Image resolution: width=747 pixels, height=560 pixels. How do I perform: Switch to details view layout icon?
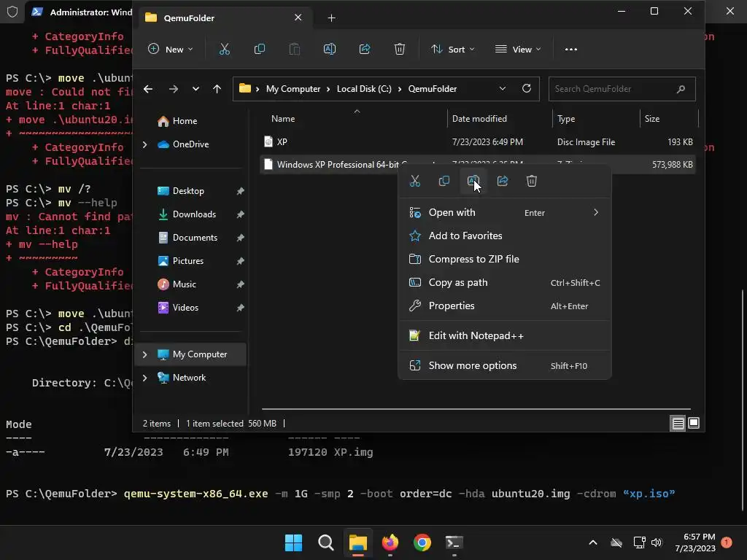pyautogui.click(x=678, y=423)
